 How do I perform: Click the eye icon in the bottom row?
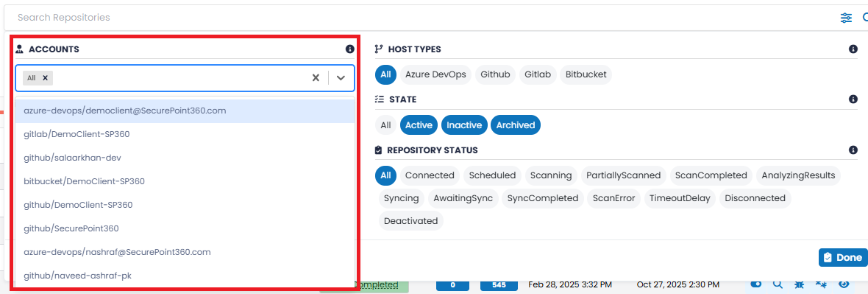click(844, 284)
